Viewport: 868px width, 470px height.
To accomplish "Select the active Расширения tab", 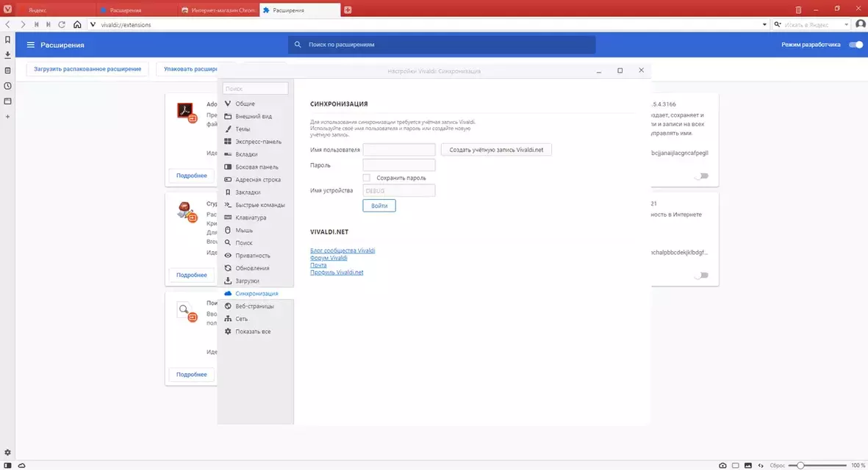I will click(299, 10).
